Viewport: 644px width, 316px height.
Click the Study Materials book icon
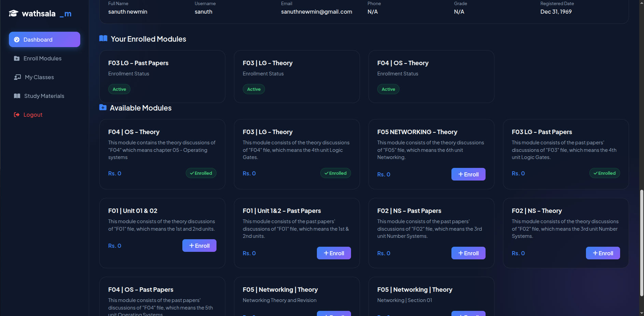coord(17,96)
